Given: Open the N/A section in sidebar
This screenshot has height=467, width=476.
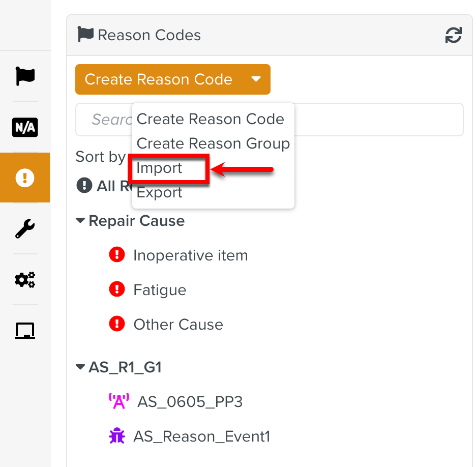Looking at the screenshot, I should (25, 127).
